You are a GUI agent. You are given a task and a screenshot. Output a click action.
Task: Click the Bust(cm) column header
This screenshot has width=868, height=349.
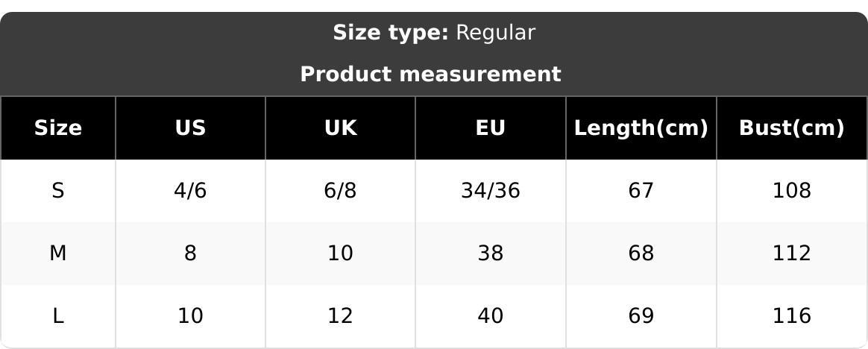click(x=791, y=128)
